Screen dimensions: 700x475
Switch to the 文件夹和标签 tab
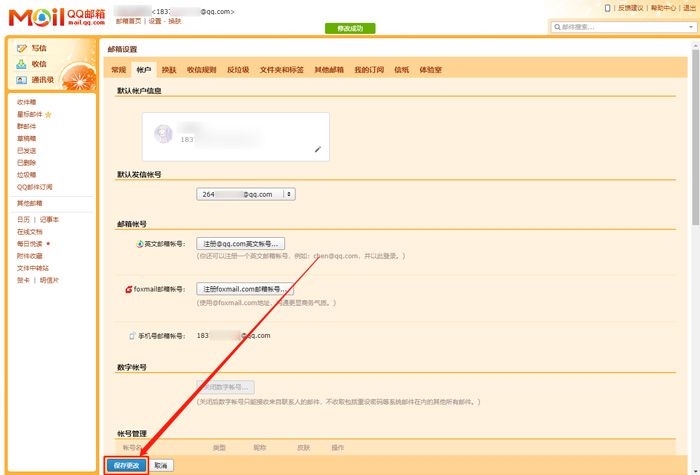tap(282, 70)
